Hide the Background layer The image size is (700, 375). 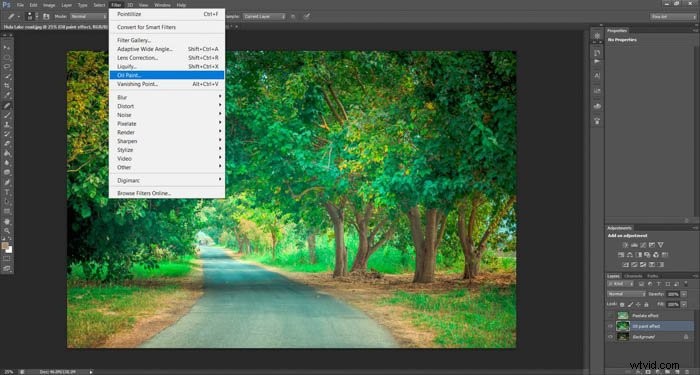click(610, 337)
